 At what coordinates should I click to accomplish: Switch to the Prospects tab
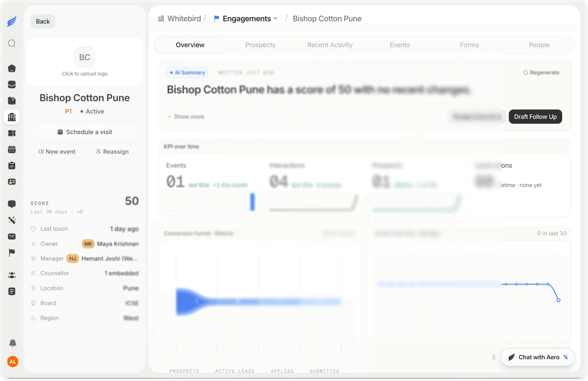260,45
